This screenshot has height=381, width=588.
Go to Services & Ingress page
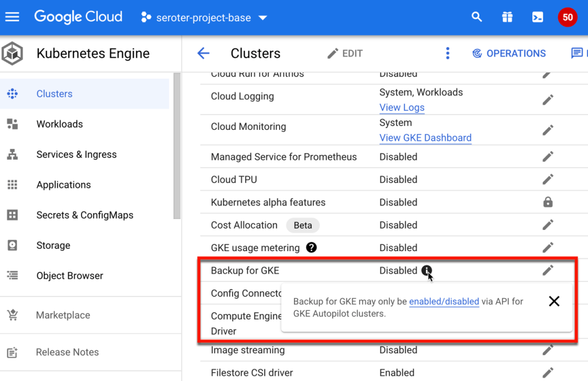point(76,155)
